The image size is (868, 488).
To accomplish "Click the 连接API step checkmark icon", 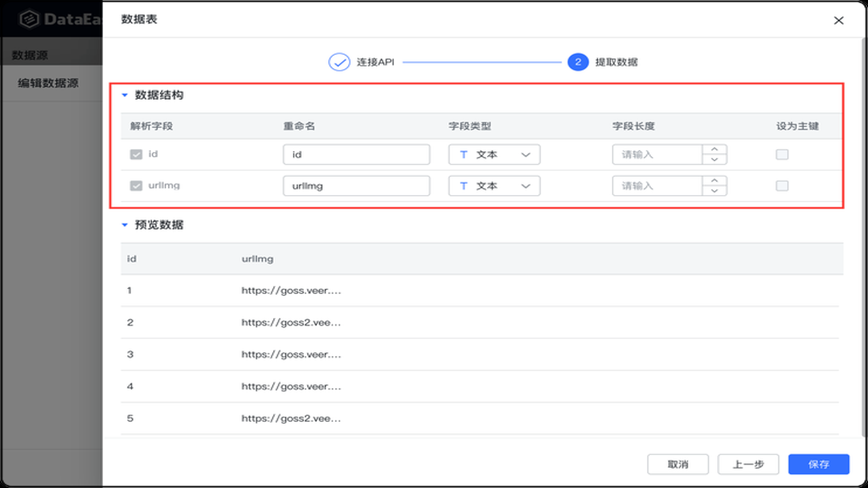I will point(338,62).
